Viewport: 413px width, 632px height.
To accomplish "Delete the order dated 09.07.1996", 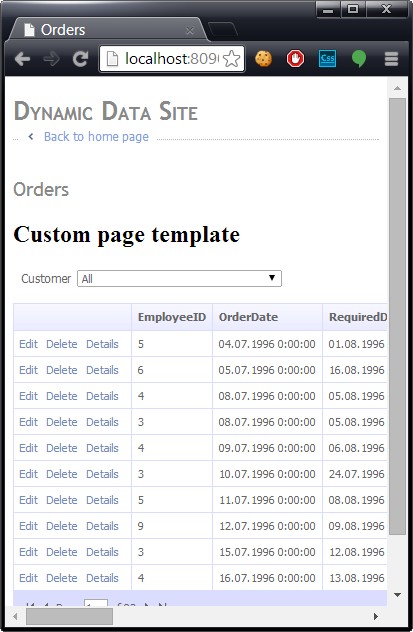I will tap(62, 448).
